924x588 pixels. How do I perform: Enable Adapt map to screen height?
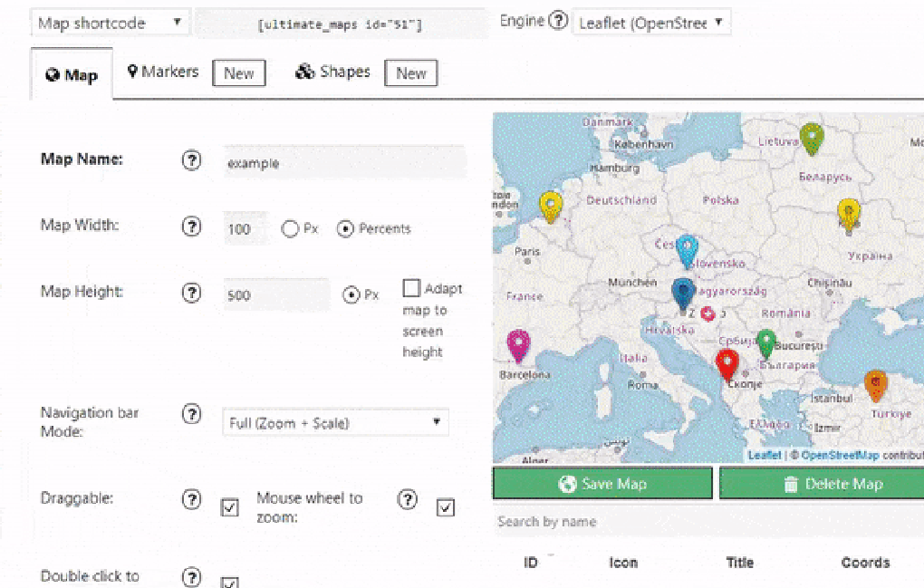(x=412, y=287)
